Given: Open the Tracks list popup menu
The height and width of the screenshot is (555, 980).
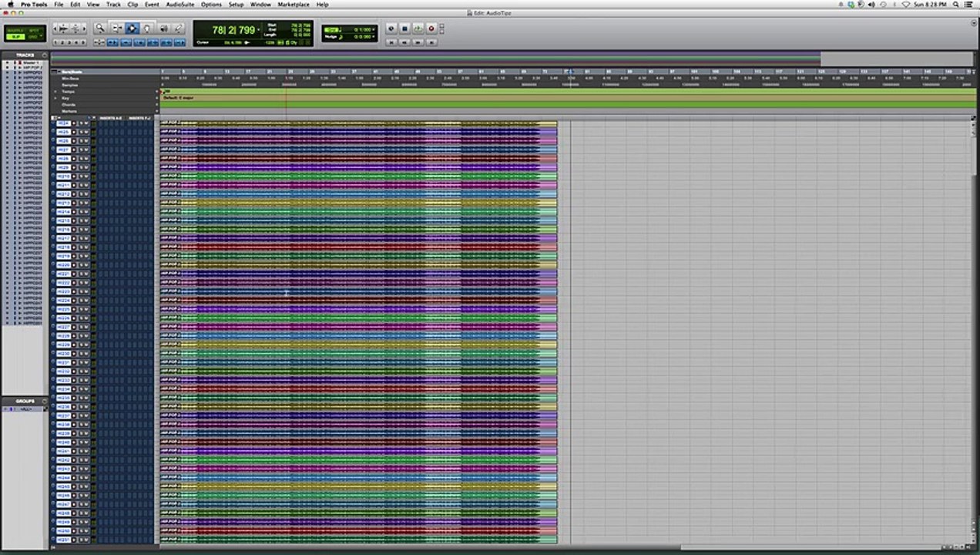Looking at the screenshot, I should [44, 55].
